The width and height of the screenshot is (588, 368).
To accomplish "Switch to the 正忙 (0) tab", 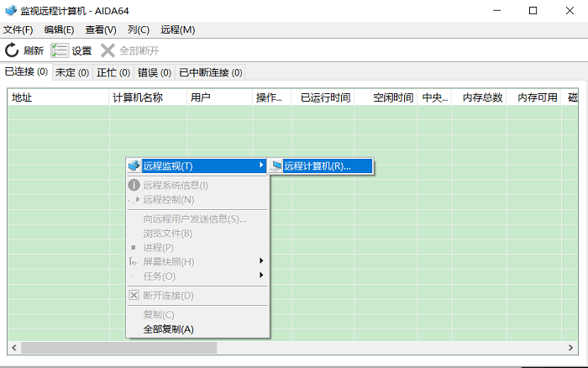I will (x=113, y=72).
